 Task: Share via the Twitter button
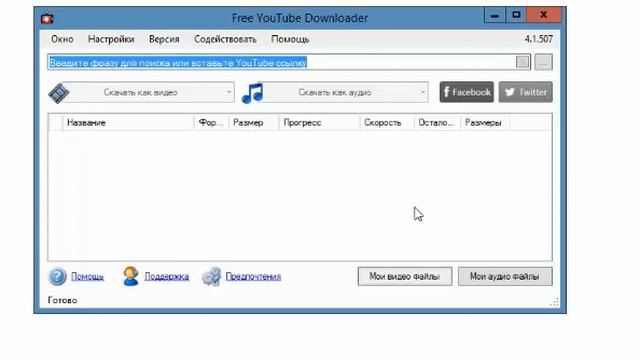[x=525, y=92]
